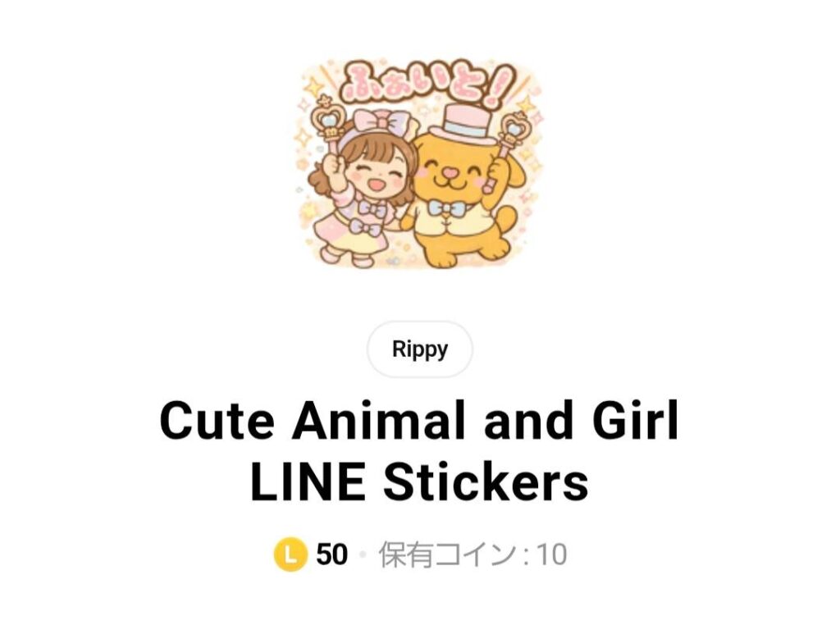
Task: Click the dog's blue bow tie
Action: pyautogui.click(x=446, y=209)
